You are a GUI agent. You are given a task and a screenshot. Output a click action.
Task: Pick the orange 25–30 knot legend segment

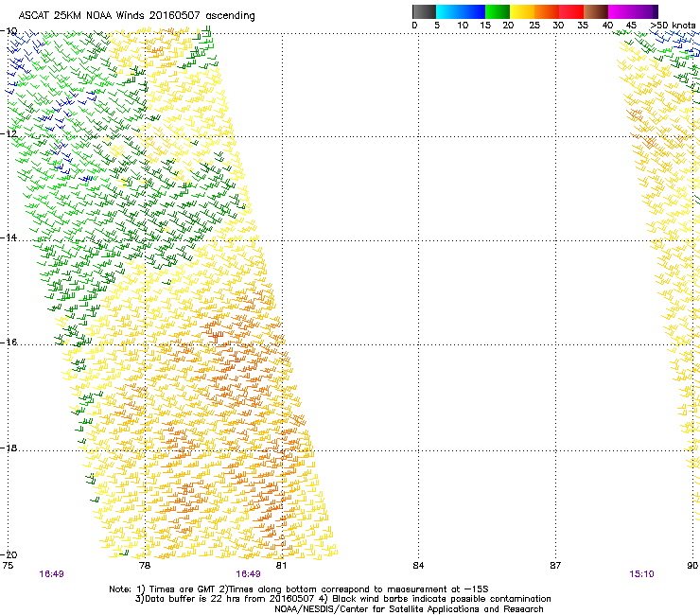[x=547, y=11]
